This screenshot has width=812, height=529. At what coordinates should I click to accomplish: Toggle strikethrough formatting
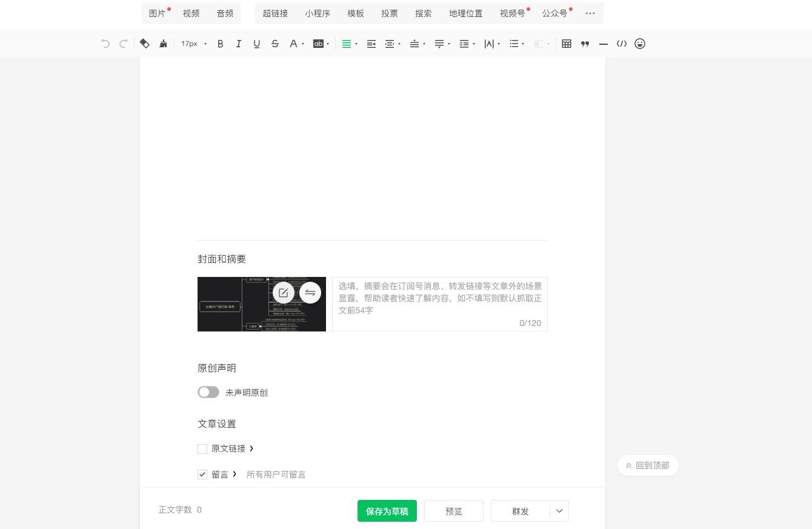(275, 44)
